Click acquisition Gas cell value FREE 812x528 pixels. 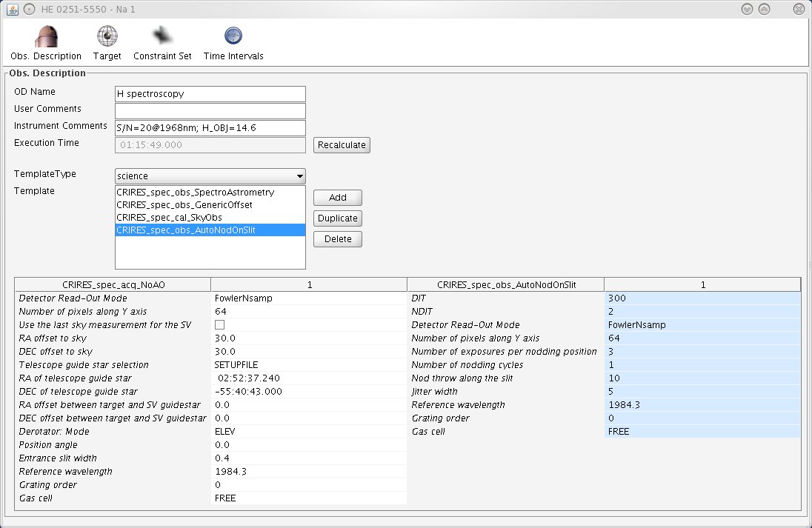click(309, 498)
